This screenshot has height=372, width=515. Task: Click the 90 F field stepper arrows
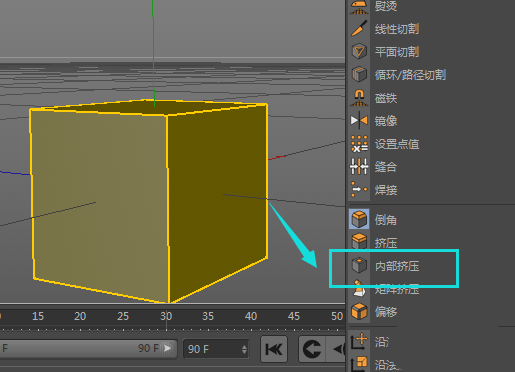pyautogui.click(x=244, y=349)
